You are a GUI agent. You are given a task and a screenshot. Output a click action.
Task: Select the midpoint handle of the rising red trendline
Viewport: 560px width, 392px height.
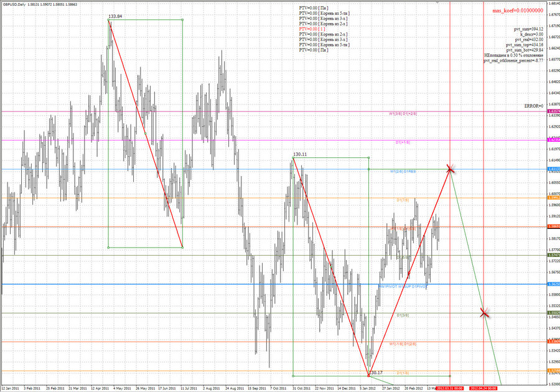coord(409,273)
